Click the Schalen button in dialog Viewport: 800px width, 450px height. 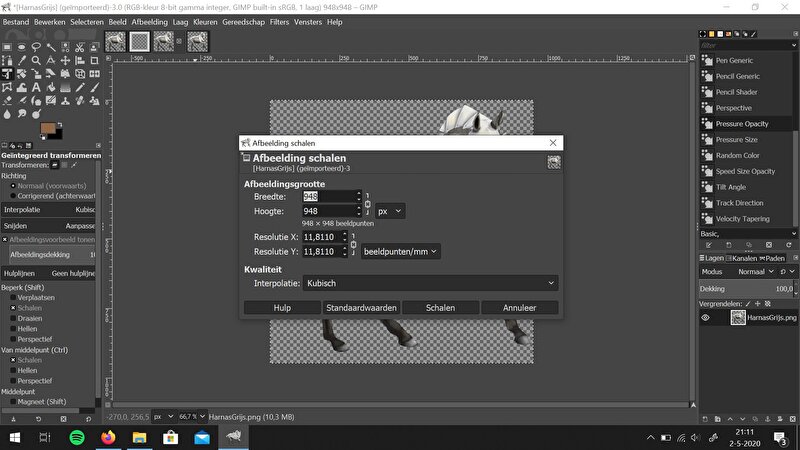[440, 308]
